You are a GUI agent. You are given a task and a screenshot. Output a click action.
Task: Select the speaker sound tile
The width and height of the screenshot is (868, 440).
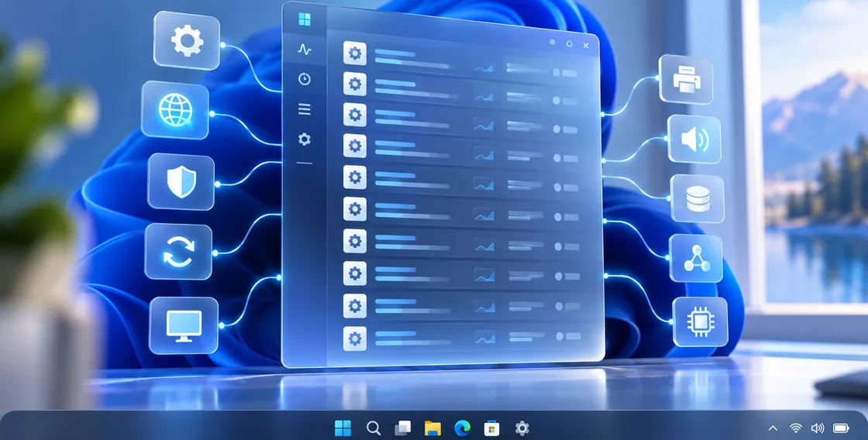click(x=694, y=139)
